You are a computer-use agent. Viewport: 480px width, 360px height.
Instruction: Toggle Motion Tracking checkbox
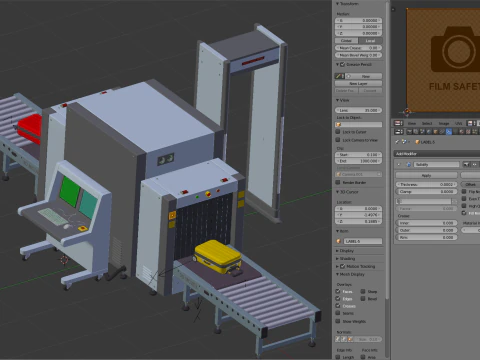(x=343, y=266)
